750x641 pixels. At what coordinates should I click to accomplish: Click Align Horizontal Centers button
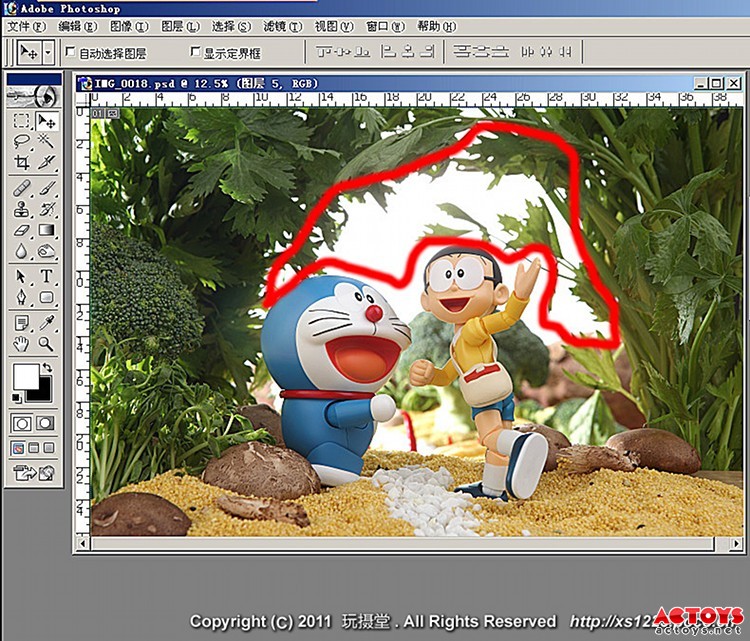pos(408,51)
